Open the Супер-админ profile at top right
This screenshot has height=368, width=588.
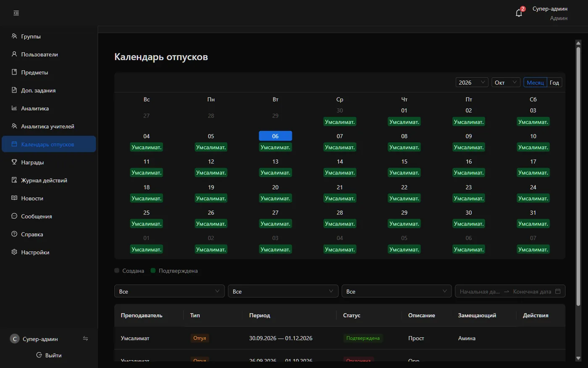550,13
